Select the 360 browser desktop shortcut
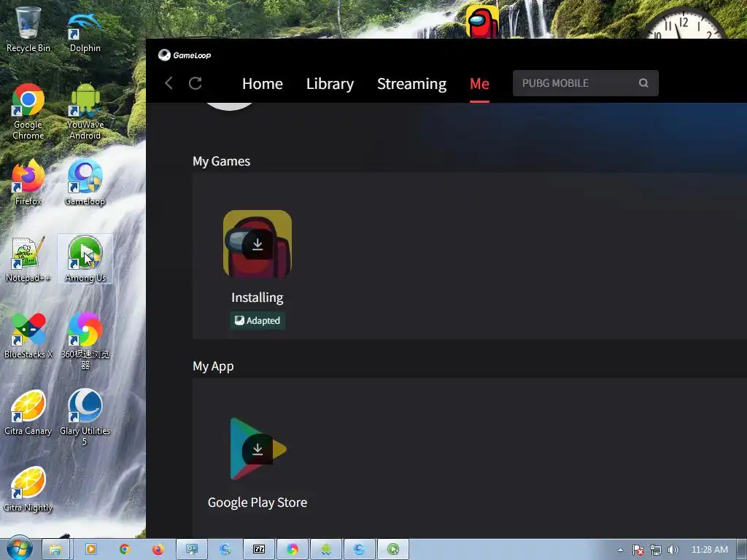The height and width of the screenshot is (560, 747). click(x=85, y=341)
